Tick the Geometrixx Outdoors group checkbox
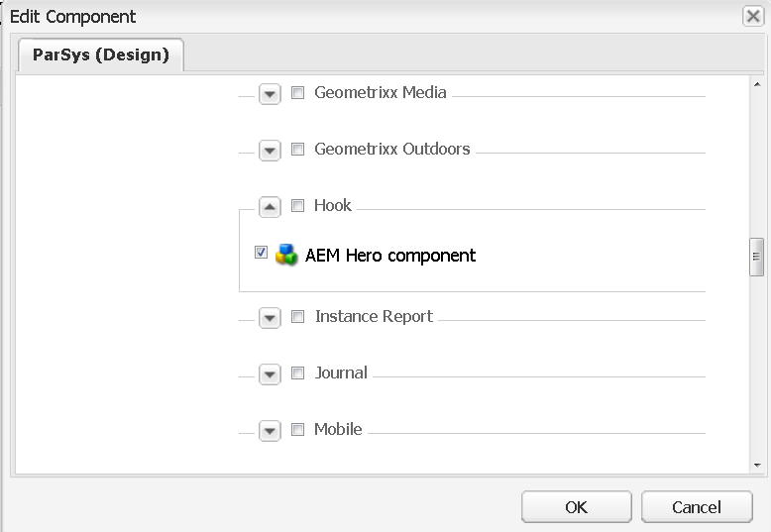Viewport: 771px width, 532px height. (x=298, y=150)
